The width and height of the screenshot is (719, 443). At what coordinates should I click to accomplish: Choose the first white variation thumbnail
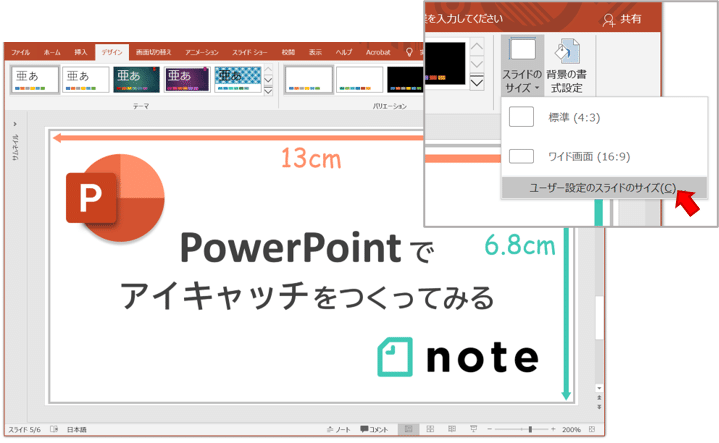[x=308, y=79]
